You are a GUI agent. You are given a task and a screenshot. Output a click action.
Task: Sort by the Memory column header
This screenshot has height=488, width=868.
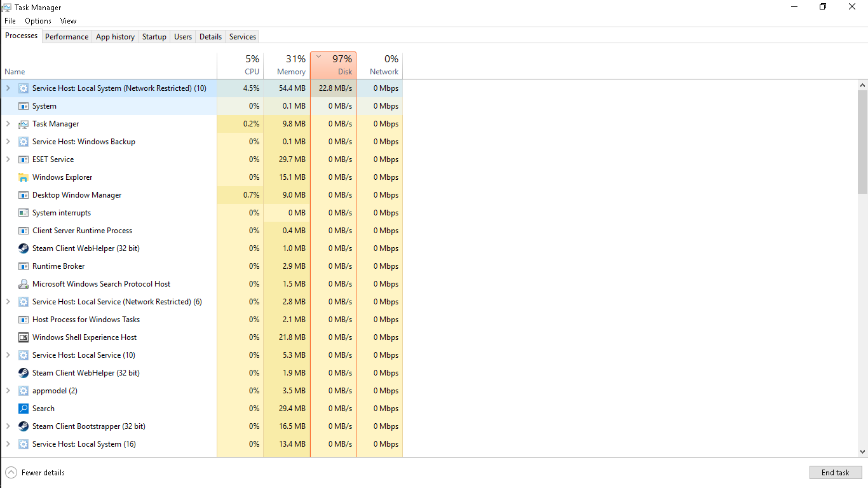pyautogui.click(x=287, y=65)
